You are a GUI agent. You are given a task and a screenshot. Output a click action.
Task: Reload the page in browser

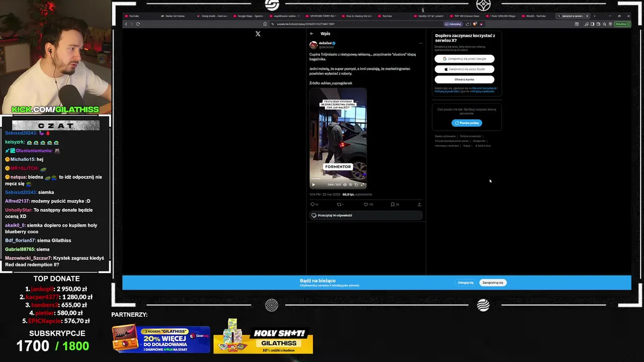tap(138, 24)
